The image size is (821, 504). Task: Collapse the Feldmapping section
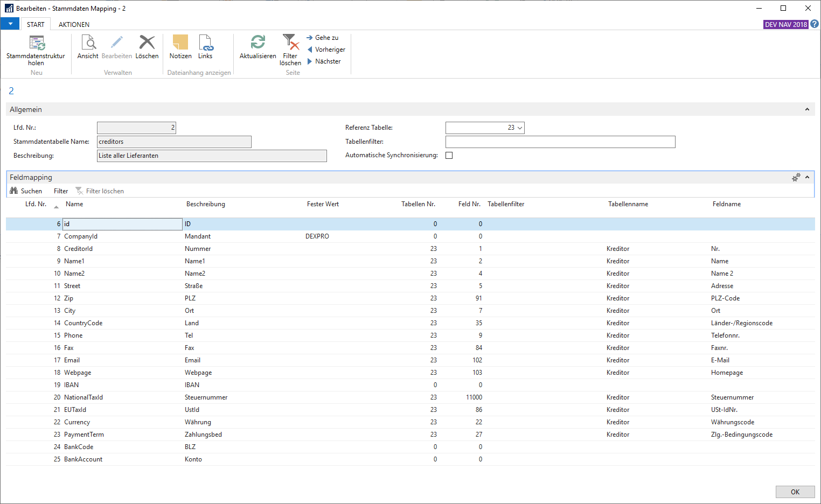click(x=807, y=177)
